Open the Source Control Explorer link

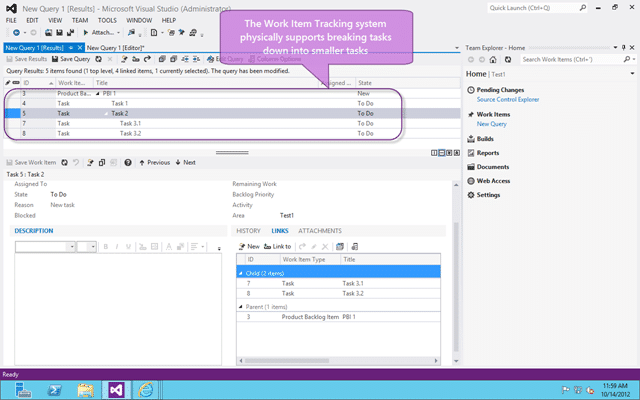[x=508, y=100]
